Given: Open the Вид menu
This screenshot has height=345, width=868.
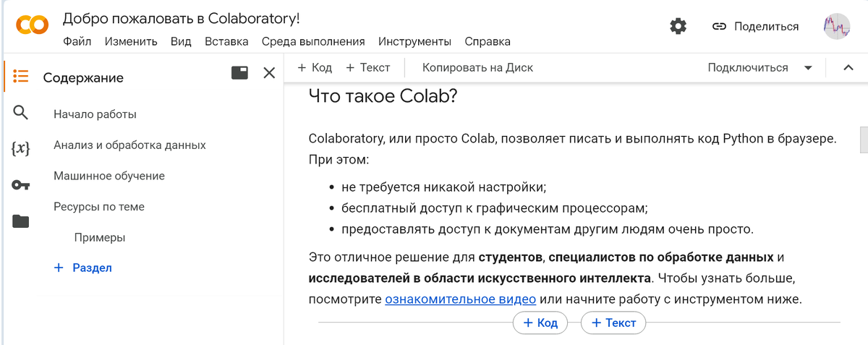Looking at the screenshot, I should click(x=181, y=41).
